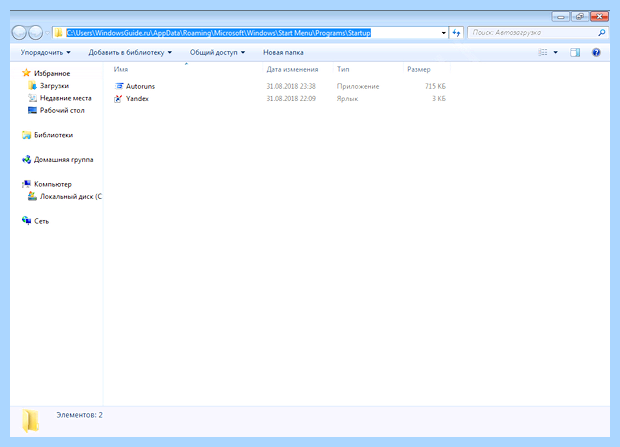Minimize the Explorer window

pyautogui.click(x=560, y=17)
